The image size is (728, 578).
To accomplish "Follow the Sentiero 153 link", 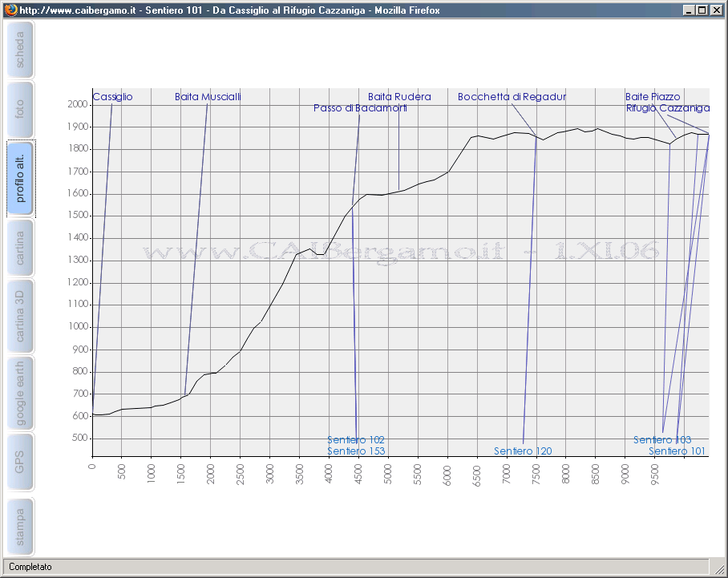I will click(x=356, y=451).
